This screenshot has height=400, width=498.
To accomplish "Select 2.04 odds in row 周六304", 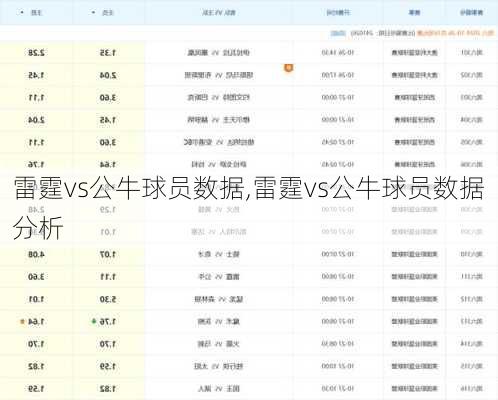I will 36,120.
